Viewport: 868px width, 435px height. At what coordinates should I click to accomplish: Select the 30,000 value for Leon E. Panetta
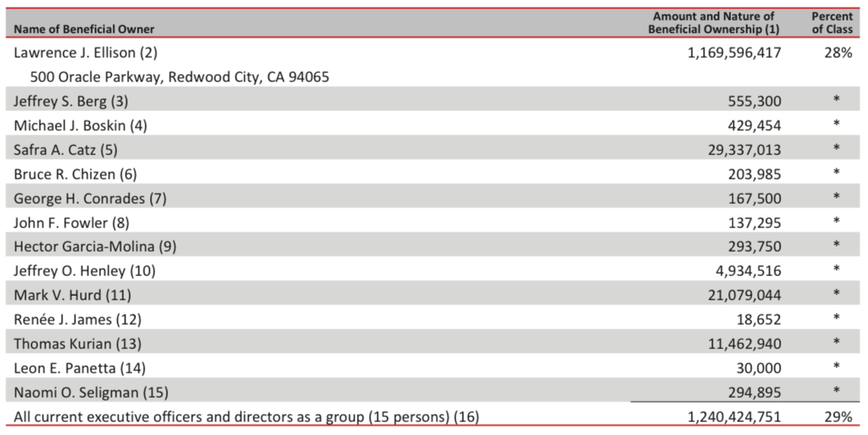pyautogui.click(x=758, y=369)
